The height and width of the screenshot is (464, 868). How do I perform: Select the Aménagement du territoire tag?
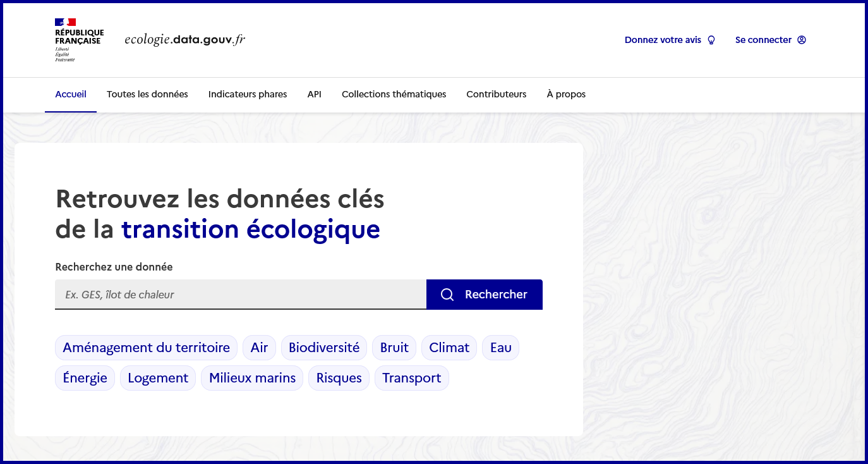146,348
